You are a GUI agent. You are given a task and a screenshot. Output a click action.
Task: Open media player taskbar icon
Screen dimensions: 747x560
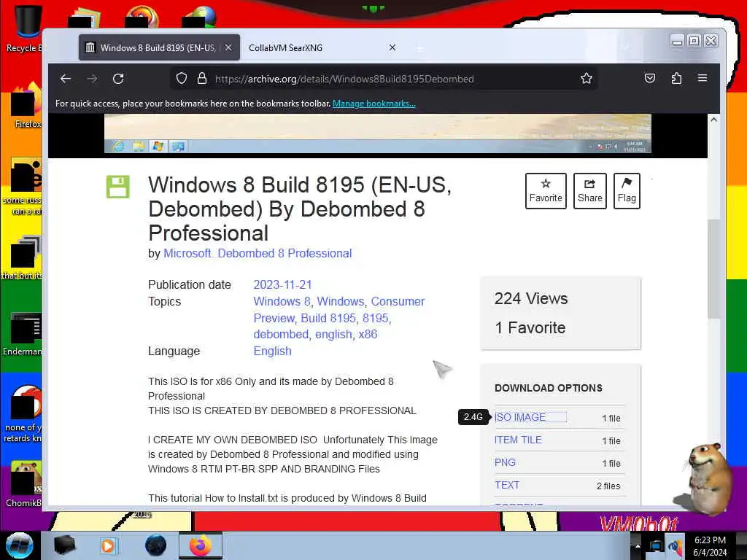(x=108, y=545)
